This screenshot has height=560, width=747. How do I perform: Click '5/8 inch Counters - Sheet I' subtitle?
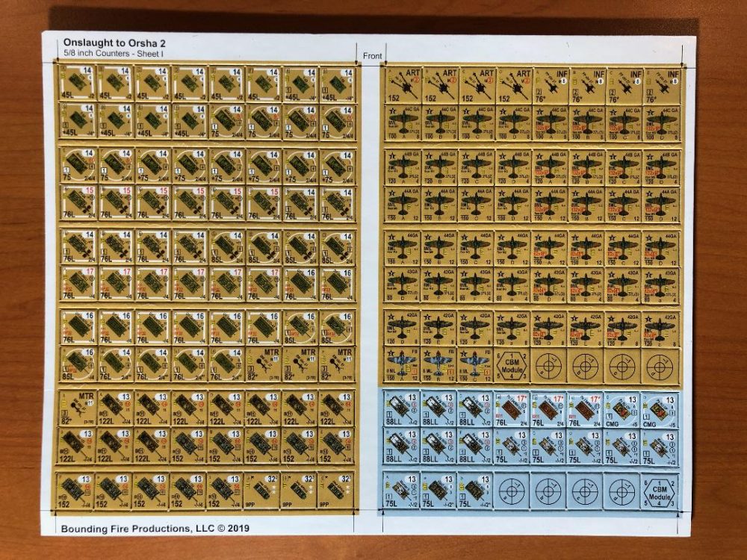click(114, 53)
